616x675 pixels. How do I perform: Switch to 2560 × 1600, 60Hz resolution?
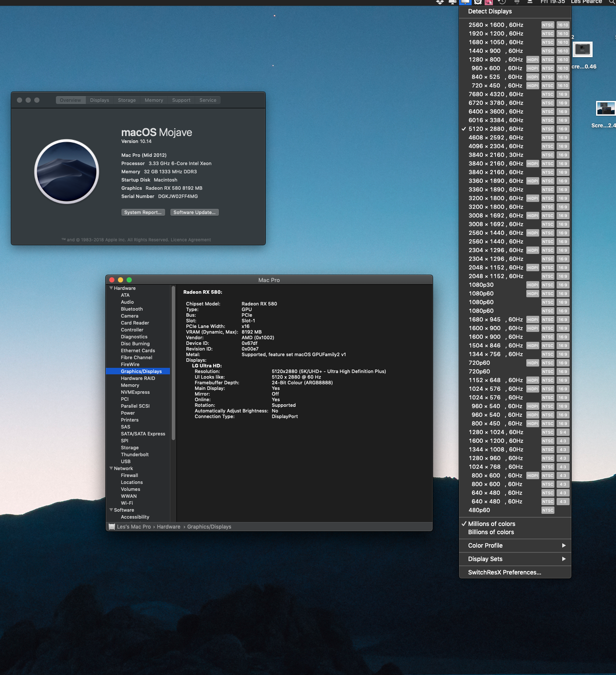[x=515, y=25]
